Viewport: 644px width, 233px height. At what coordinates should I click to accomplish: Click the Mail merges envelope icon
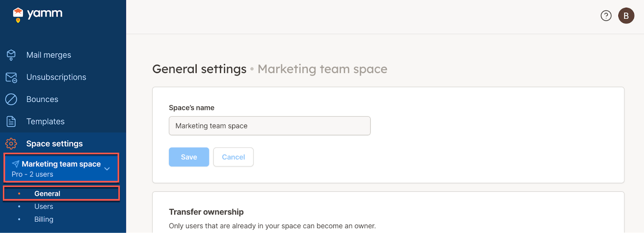point(11,55)
